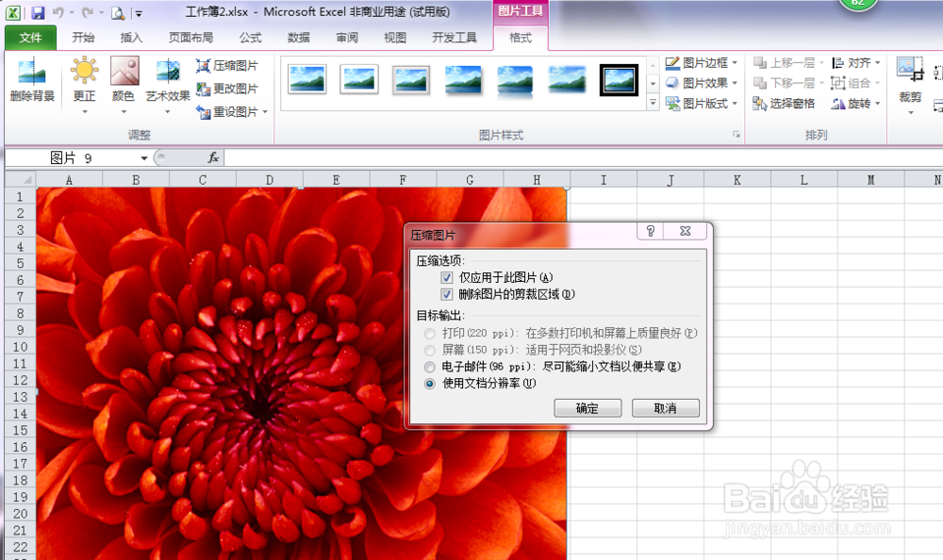This screenshot has width=943, height=560.
Task: Open Artistic Effects (艺术效果) icon
Action: (x=168, y=71)
